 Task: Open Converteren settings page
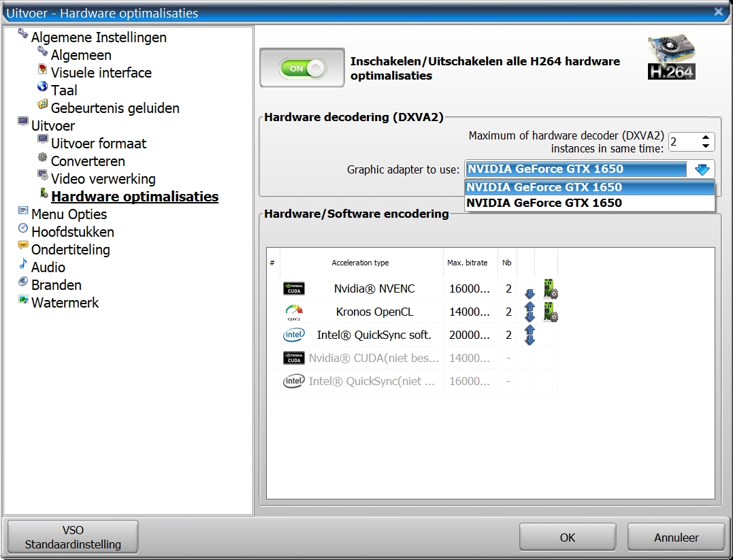pos(88,161)
